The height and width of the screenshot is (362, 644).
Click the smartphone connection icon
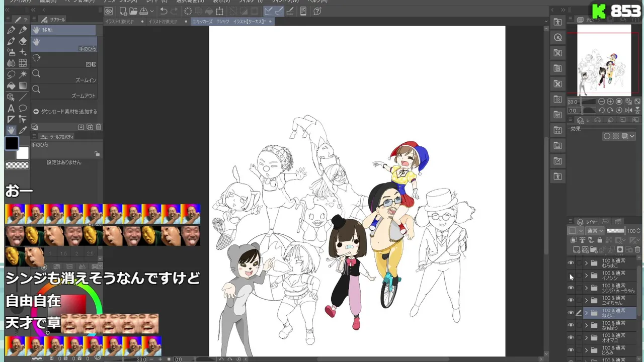pyautogui.click(x=303, y=11)
